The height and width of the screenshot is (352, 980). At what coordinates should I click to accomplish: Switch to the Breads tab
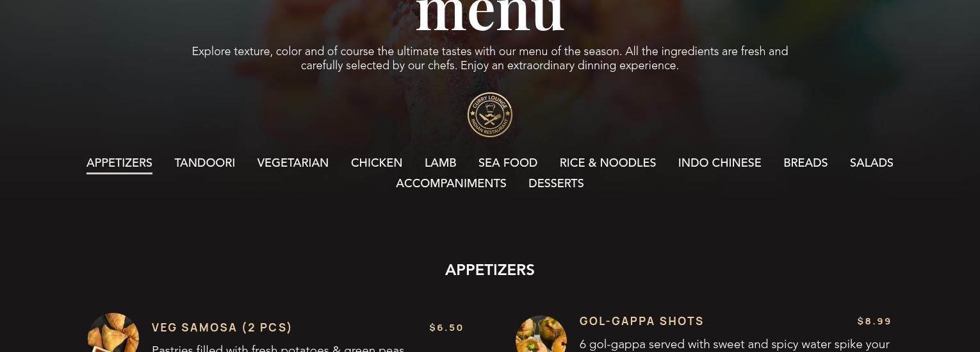pyautogui.click(x=806, y=163)
